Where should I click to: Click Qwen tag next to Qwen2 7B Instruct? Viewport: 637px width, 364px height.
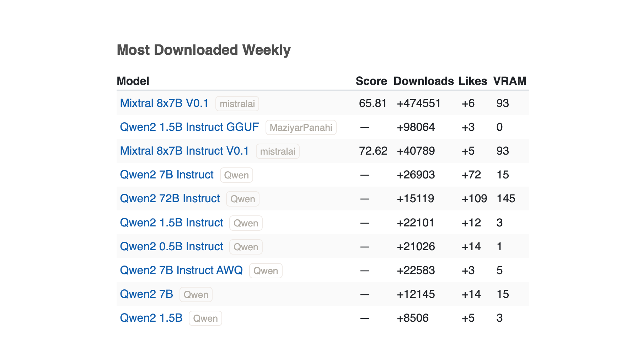tap(236, 175)
